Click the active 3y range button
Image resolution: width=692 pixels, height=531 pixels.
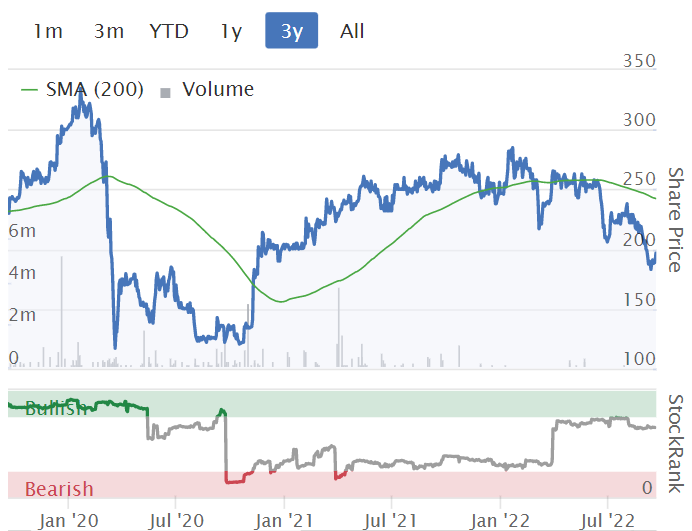pos(291,30)
